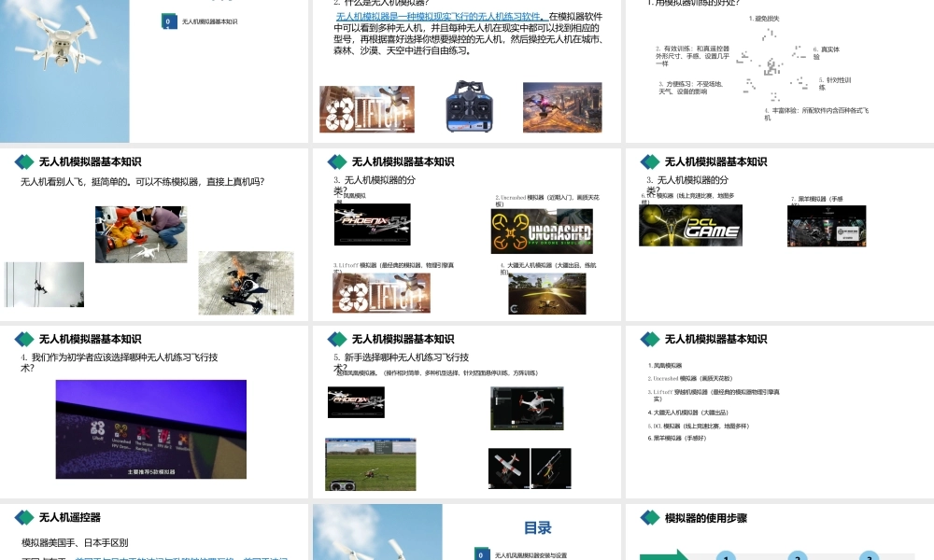934x560 pixels.
Task: Click the DJI simulator runway screenshot
Action: tap(546, 294)
